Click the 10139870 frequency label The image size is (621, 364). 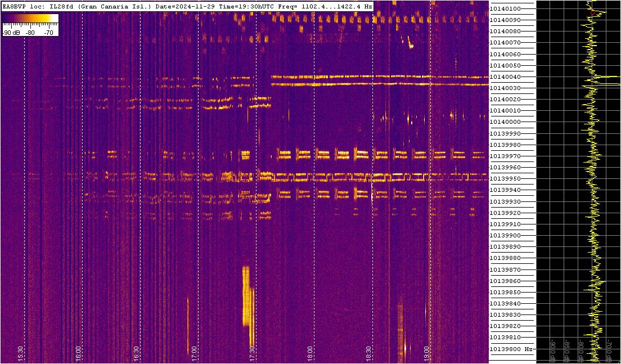pyautogui.click(x=505, y=269)
